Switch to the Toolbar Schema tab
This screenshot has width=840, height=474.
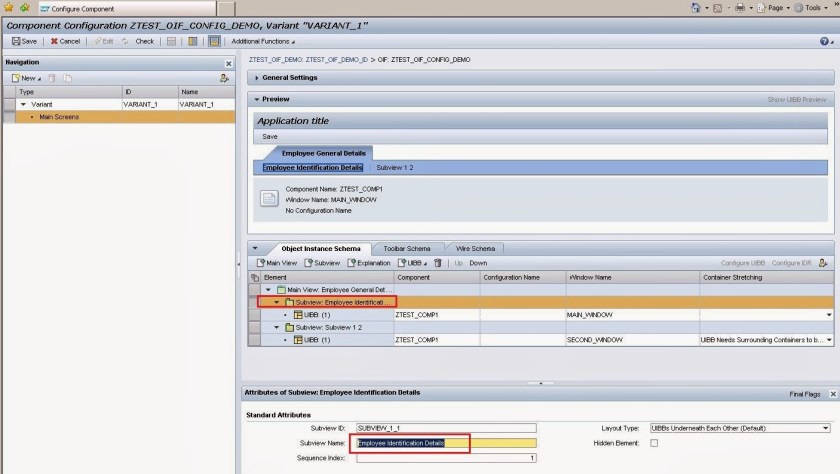pyautogui.click(x=407, y=248)
